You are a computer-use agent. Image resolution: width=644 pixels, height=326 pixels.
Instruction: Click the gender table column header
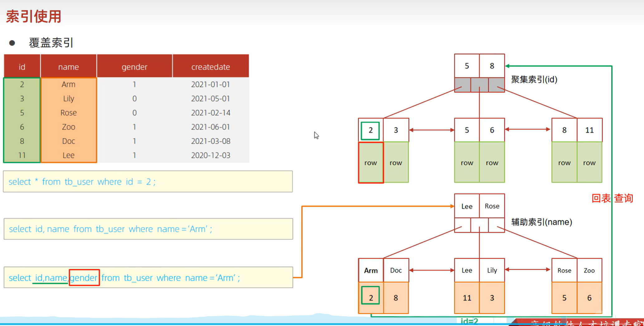click(134, 67)
